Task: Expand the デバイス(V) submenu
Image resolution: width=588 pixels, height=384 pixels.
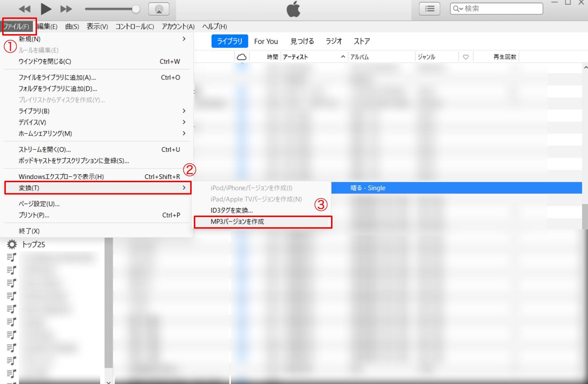Action: [x=97, y=122]
